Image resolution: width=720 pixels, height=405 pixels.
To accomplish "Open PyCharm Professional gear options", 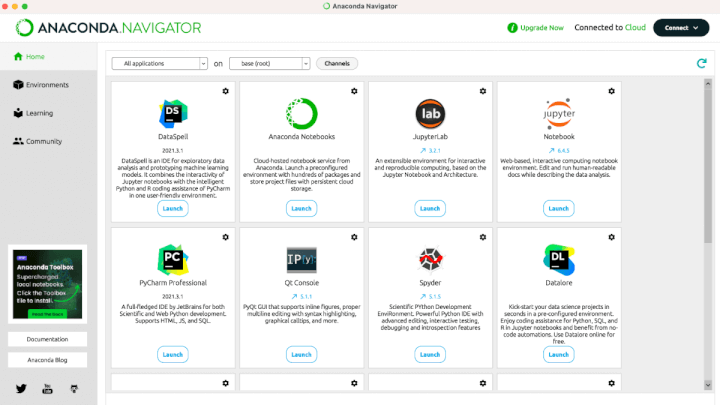I will point(225,237).
